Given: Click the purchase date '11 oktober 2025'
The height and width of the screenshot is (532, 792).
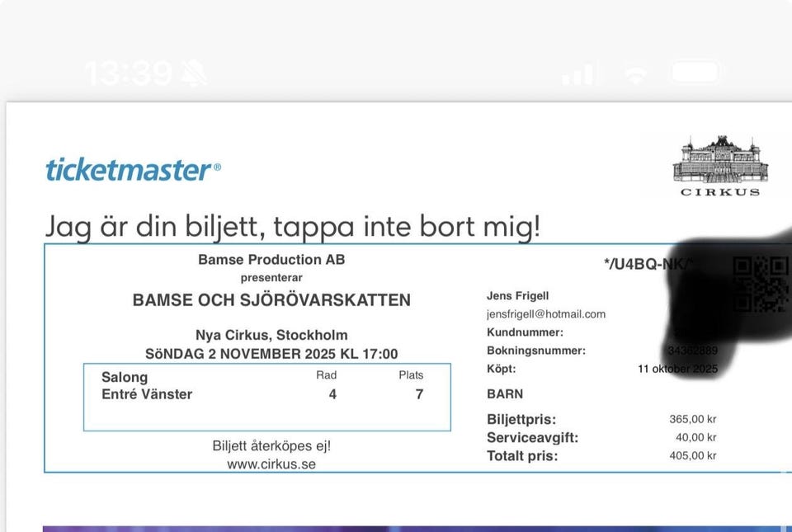Looking at the screenshot, I should [x=677, y=369].
